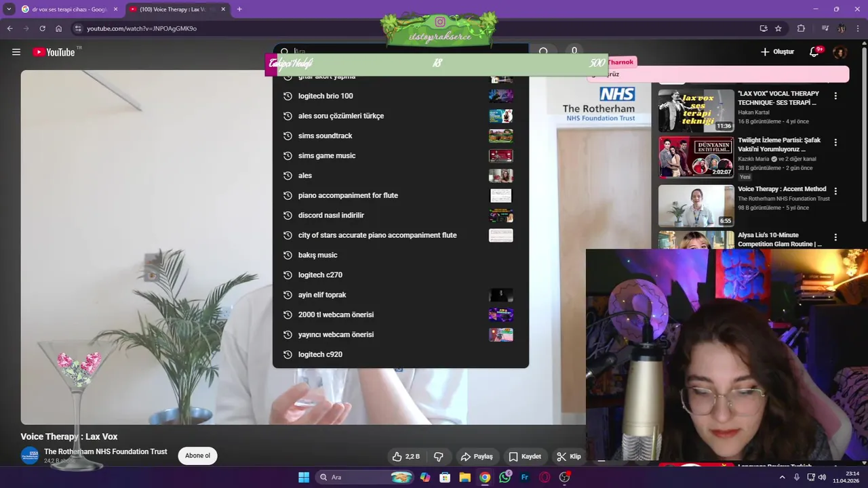
Task: Click the taskbar Ara search box
Action: pyautogui.click(x=366, y=477)
